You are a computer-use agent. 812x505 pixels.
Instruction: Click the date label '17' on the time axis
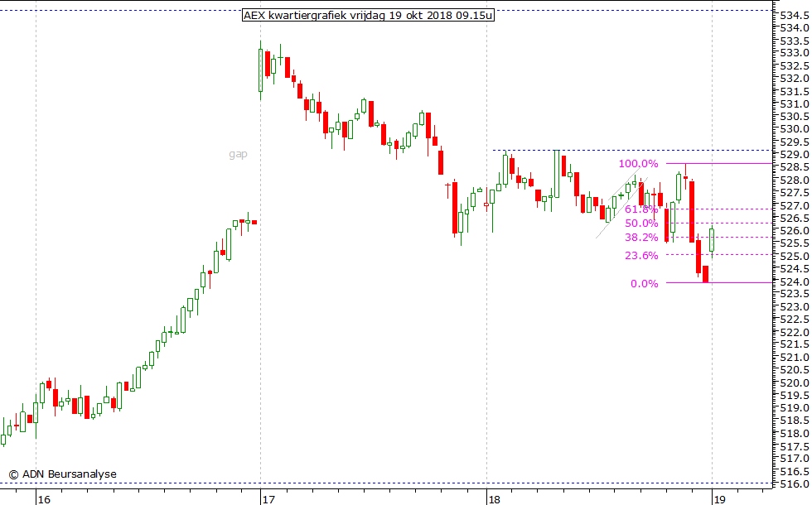pos(268,499)
